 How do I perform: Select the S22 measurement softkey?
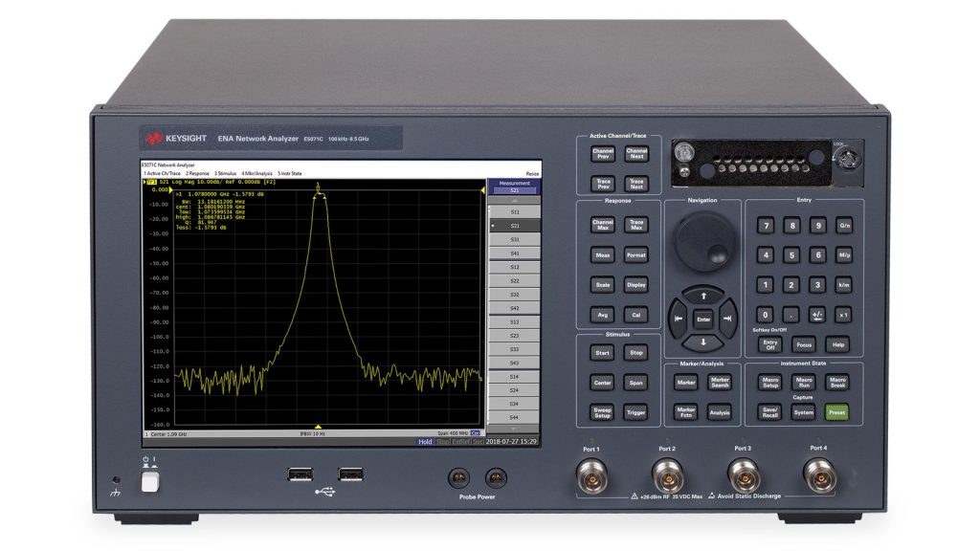514,281
